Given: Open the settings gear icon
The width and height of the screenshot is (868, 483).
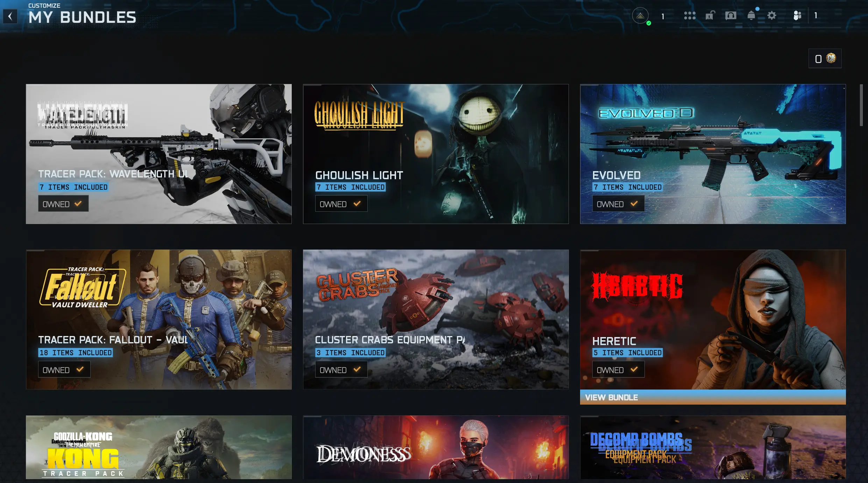Looking at the screenshot, I should tap(771, 15).
